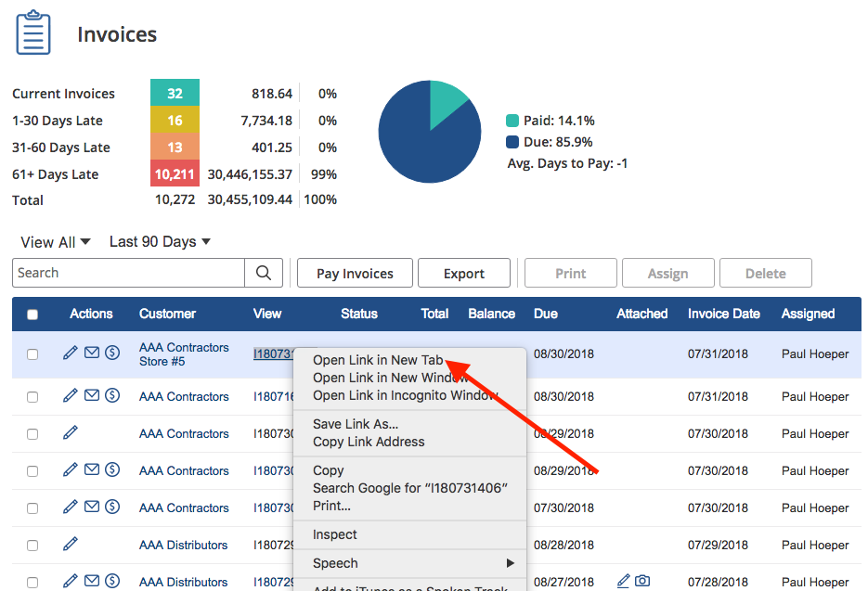Select Copy Link Address from context menu

(x=369, y=443)
